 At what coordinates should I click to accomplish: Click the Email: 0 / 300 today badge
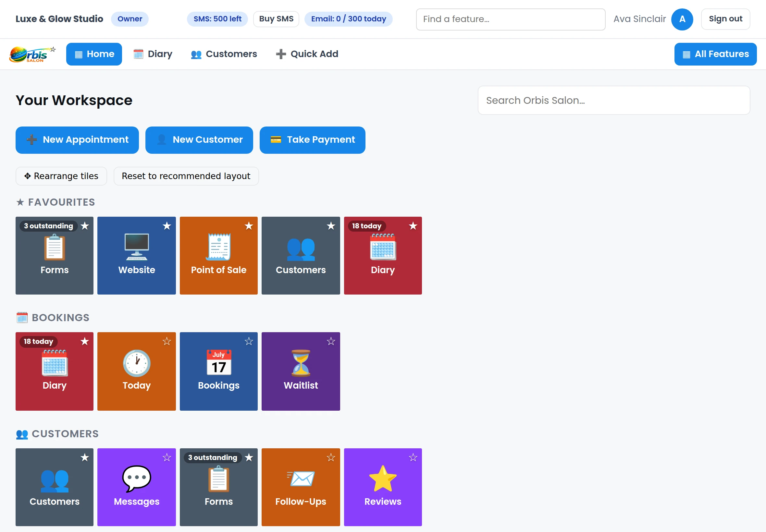point(349,19)
